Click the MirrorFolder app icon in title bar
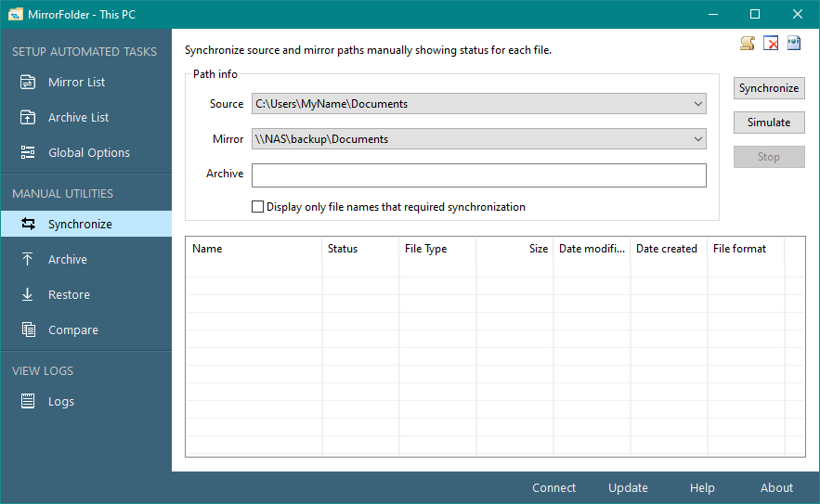This screenshot has height=504, width=820. pyautogui.click(x=16, y=14)
